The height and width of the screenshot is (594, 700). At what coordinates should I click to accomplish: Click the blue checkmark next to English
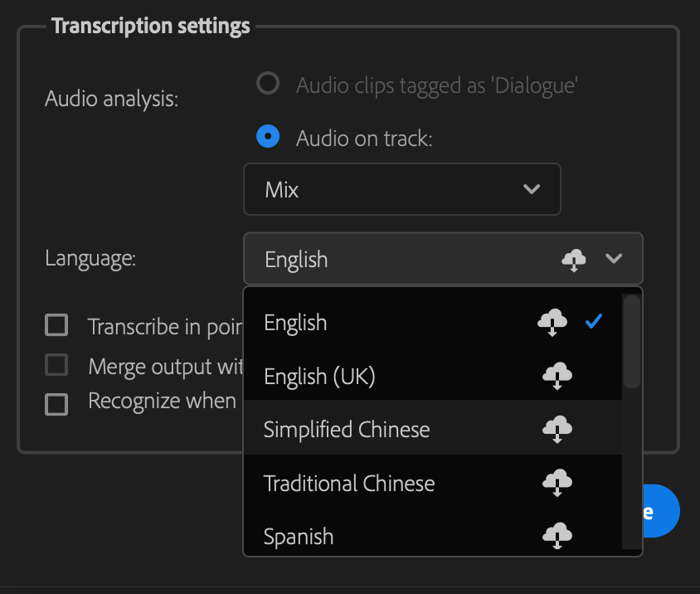point(595,322)
